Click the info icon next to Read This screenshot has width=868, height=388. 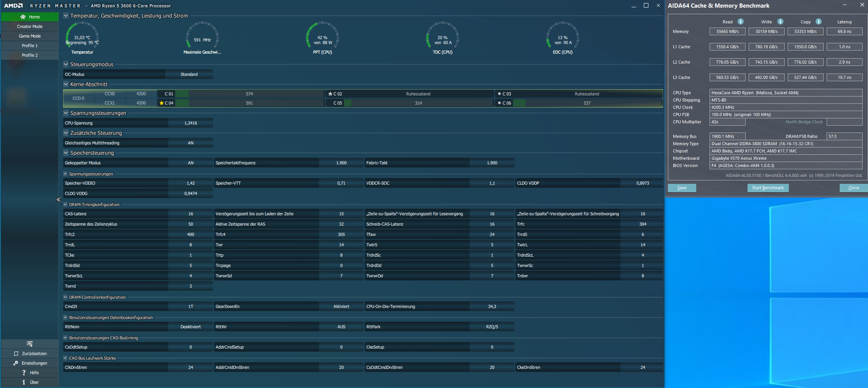point(741,21)
